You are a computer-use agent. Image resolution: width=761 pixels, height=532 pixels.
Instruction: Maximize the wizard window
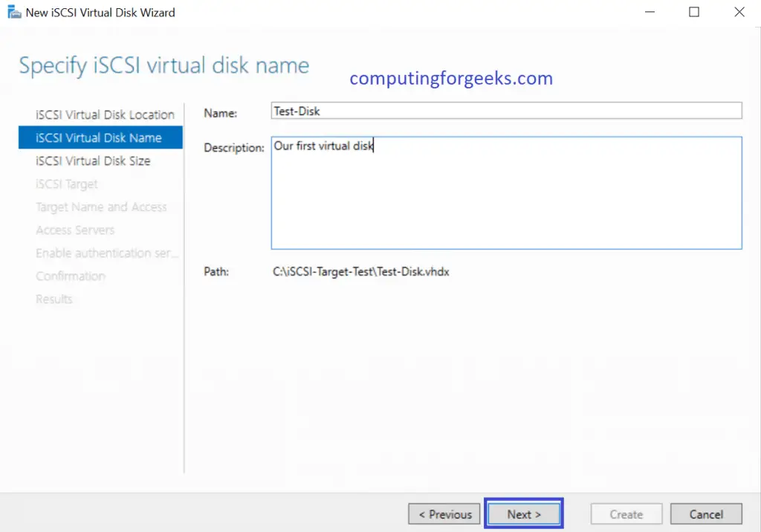tap(694, 12)
